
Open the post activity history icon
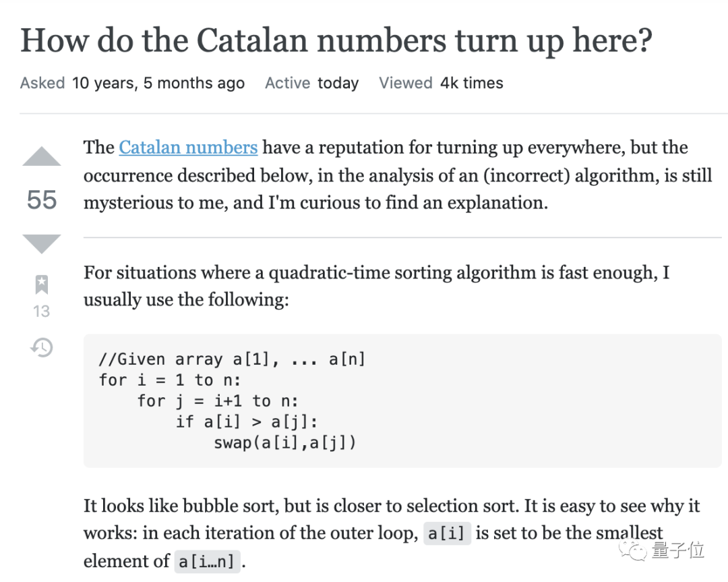pos(41,347)
